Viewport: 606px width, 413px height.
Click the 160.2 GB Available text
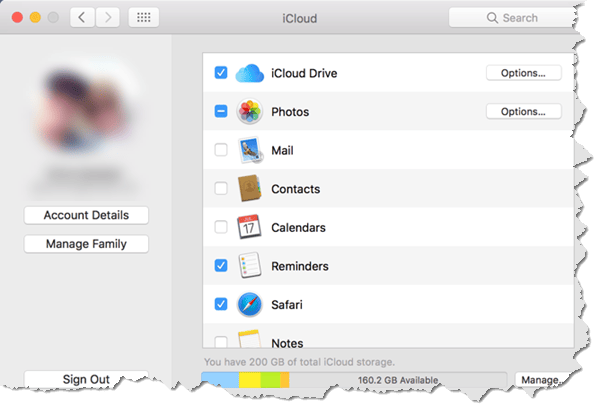point(398,380)
